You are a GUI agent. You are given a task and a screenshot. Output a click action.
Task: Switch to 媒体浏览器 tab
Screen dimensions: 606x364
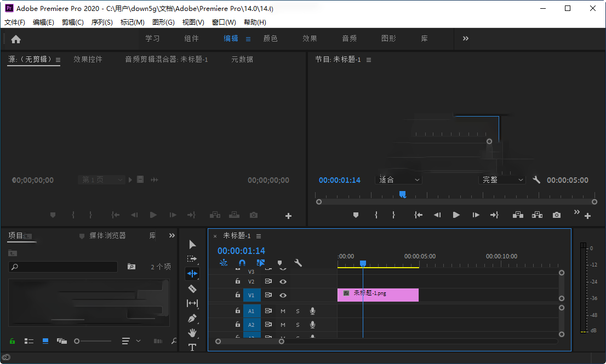pos(107,235)
